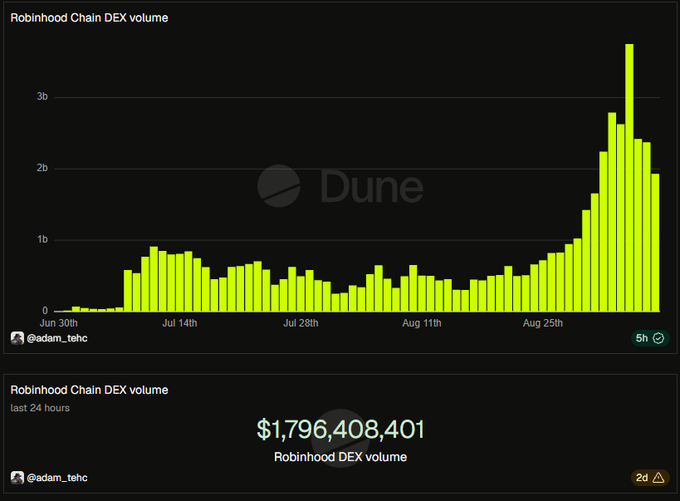Click the 'Jul 14th' x-axis label
Image resolution: width=680 pixels, height=501 pixels.
[180, 323]
